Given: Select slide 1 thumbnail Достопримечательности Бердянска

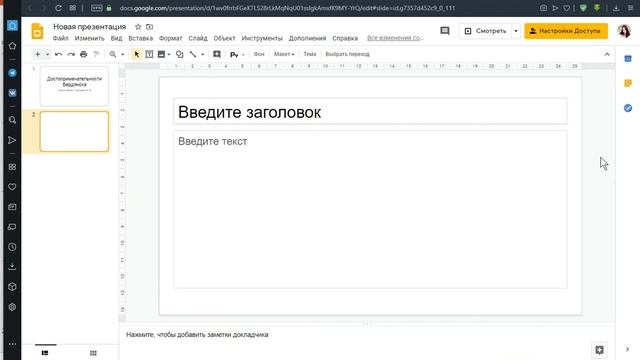Looking at the screenshot, I should pos(74,86).
